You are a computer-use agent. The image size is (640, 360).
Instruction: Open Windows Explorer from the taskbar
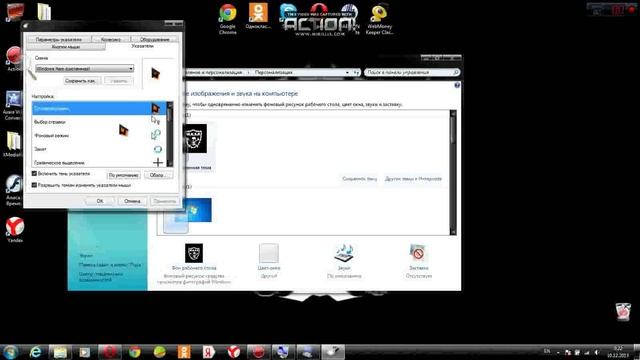point(60,352)
